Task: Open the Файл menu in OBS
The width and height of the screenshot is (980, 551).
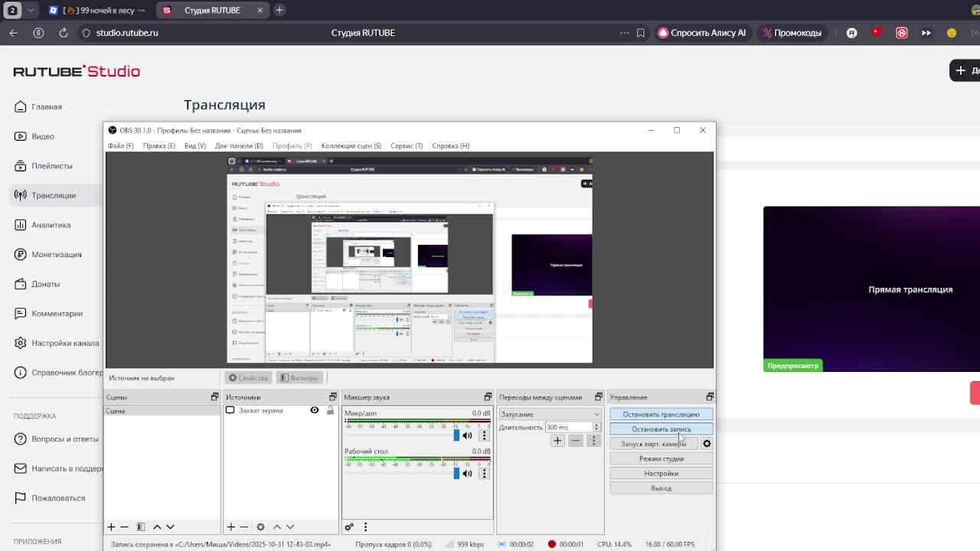Action: tap(121, 145)
